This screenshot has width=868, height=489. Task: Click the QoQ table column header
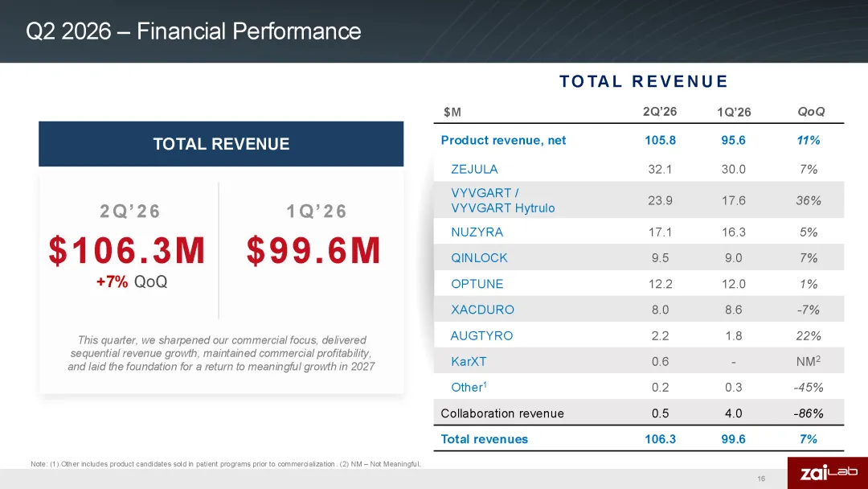[x=811, y=112]
